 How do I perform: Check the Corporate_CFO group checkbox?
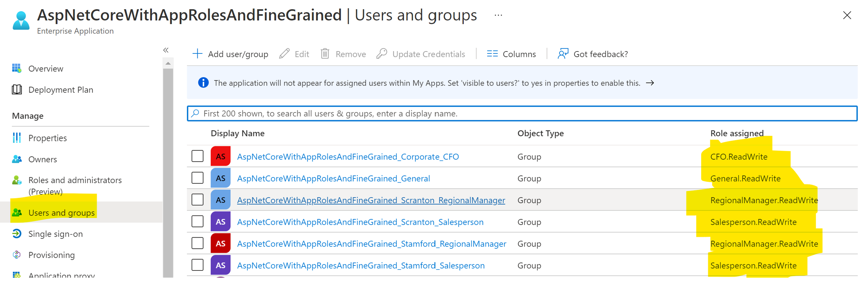[197, 156]
